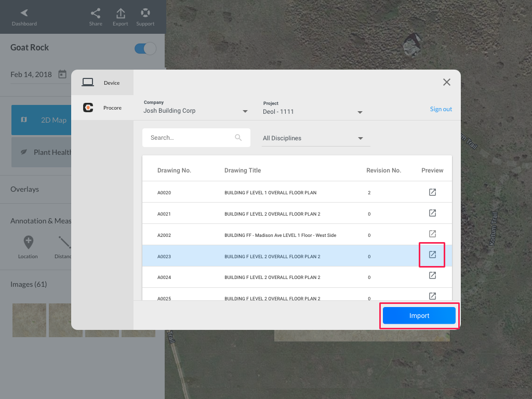Click BUILDING F LEVEL 1 OVERALL FLOOR PLAN title

(x=270, y=193)
